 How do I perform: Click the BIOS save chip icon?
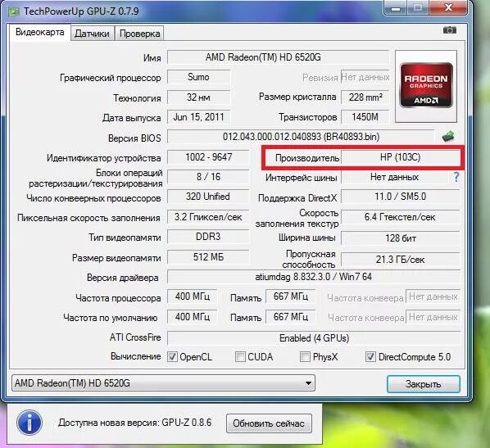coord(448,137)
